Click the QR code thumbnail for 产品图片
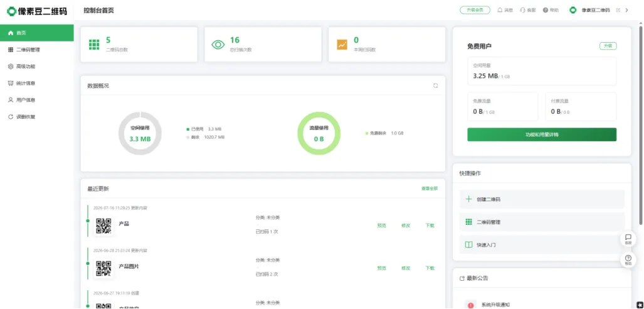644x309 pixels. (x=103, y=268)
